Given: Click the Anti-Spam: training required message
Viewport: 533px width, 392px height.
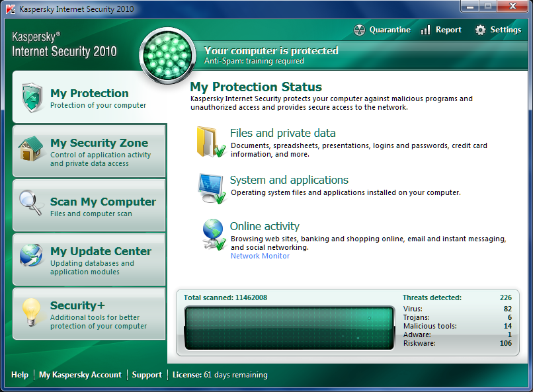Looking at the screenshot, I should (x=254, y=61).
